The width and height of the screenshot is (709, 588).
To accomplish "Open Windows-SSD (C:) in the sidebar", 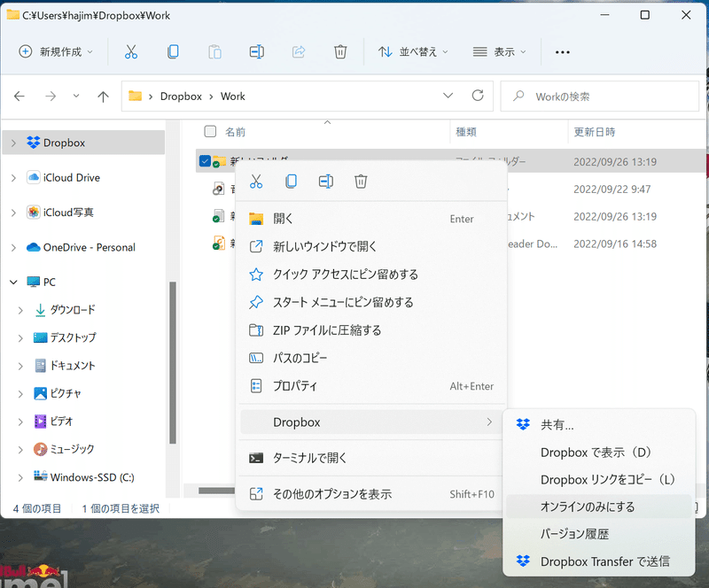I will [x=83, y=477].
